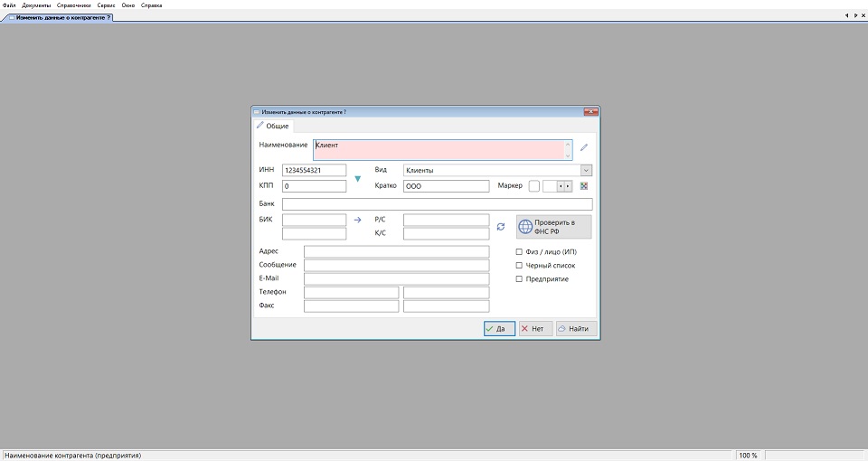Screen dimensions: 868x461
Task: Enable the Физ / лицо (ИП) checkbox
Action: pyautogui.click(x=519, y=252)
